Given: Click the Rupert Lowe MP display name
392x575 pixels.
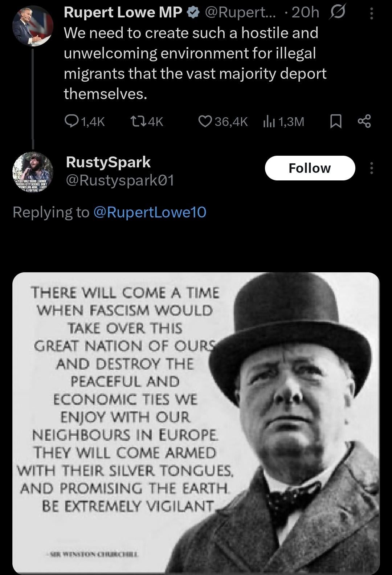Looking at the screenshot, I should 123,12.
